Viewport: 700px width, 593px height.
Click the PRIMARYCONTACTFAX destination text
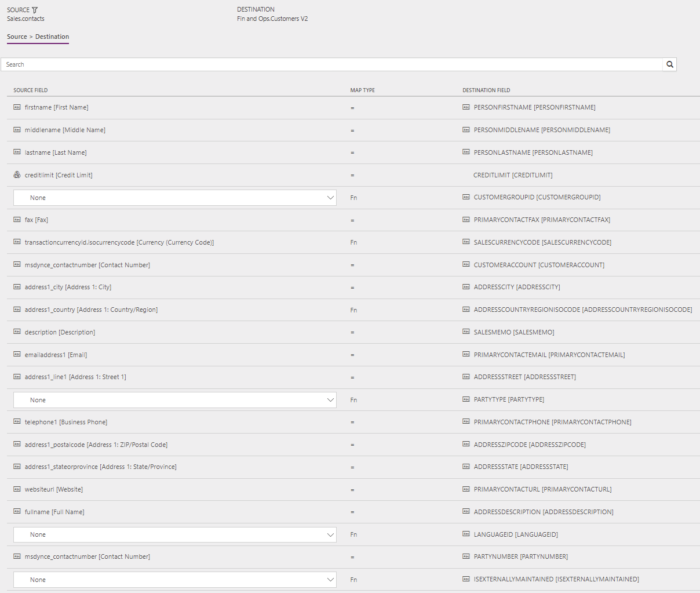click(542, 220)
